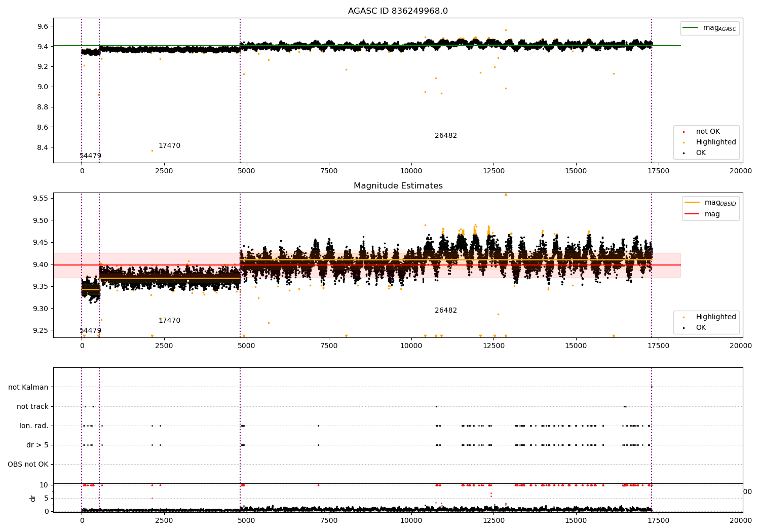
Task: Click the 5 tick on the dr axis
Action: (x=47, y=499)
